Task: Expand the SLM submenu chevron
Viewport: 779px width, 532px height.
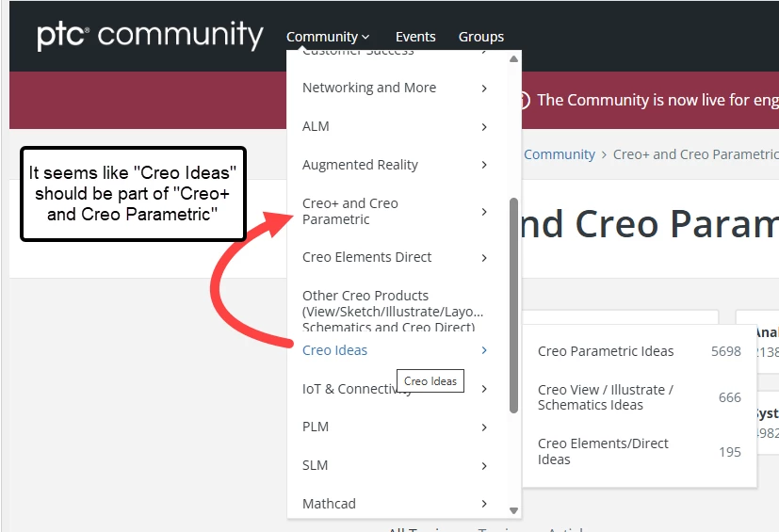Action: pyautogui.click(x=484, y=465)
